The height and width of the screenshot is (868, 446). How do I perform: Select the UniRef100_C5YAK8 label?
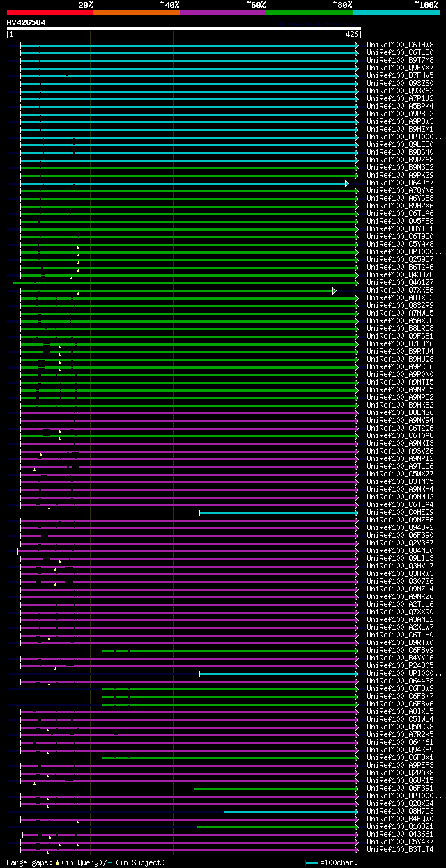(x=400, y=245)
